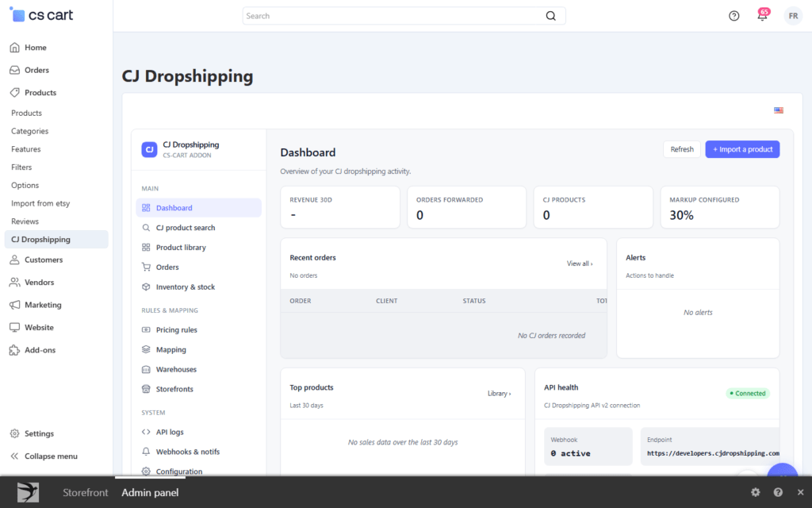Click the Orders Forwarded stat card
Viewport: 812px width, 508px height.
pos(466,207)
